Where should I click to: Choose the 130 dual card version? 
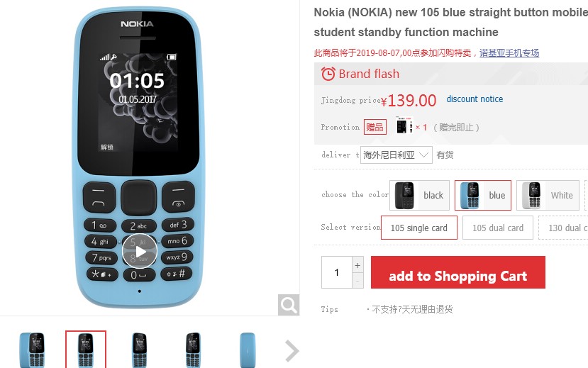pyautogui.click(x=564, y=228)
